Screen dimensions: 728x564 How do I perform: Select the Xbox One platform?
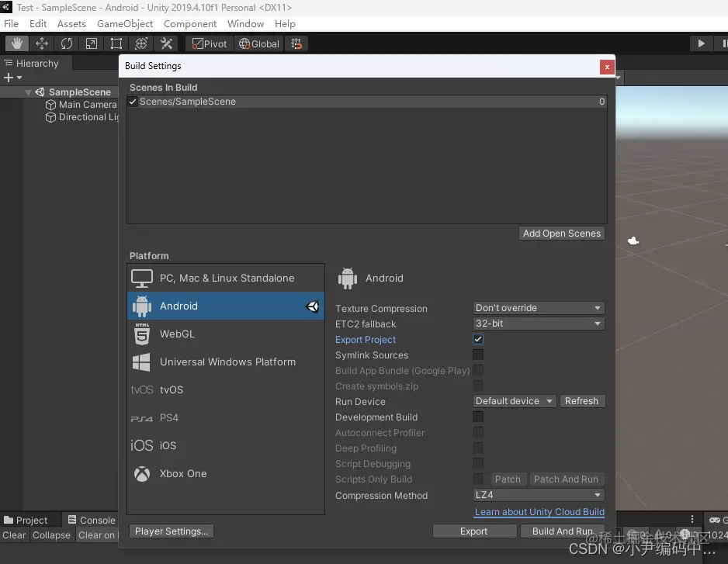pyautogui.click(x=226, y=473)
